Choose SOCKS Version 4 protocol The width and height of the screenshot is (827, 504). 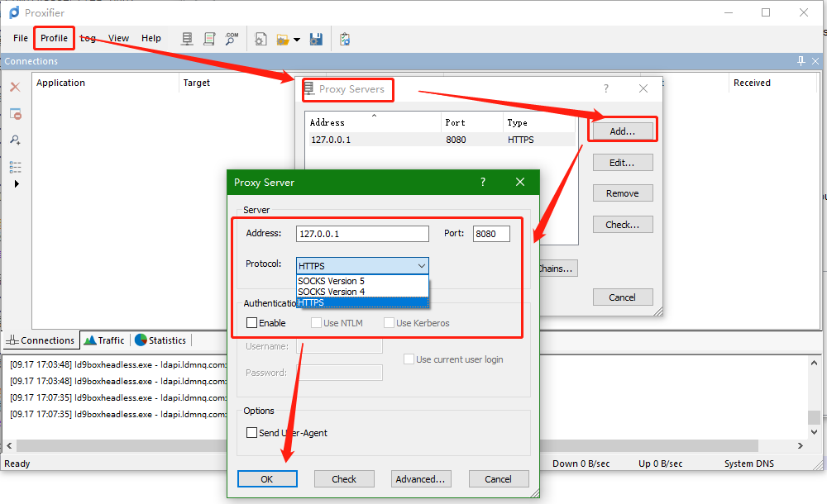(362, 292)
